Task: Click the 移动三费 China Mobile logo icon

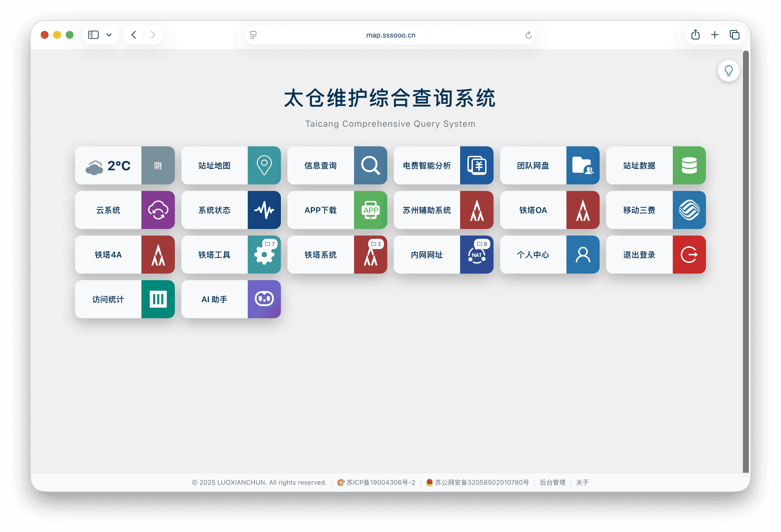Action: tap(689, 210)
